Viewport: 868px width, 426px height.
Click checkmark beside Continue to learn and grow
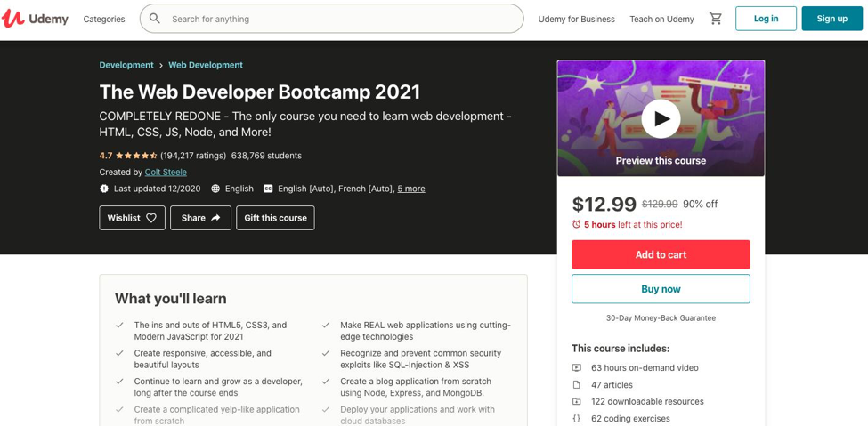119,382
